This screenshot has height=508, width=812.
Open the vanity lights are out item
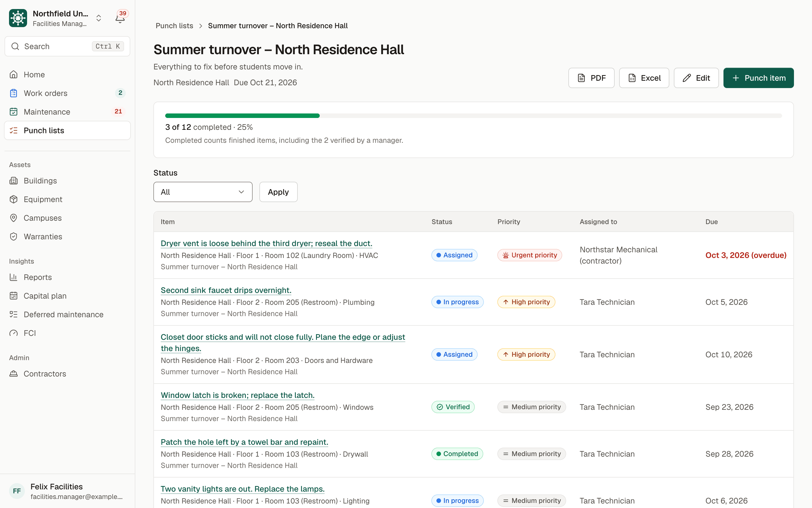click(x=242, y=489)
